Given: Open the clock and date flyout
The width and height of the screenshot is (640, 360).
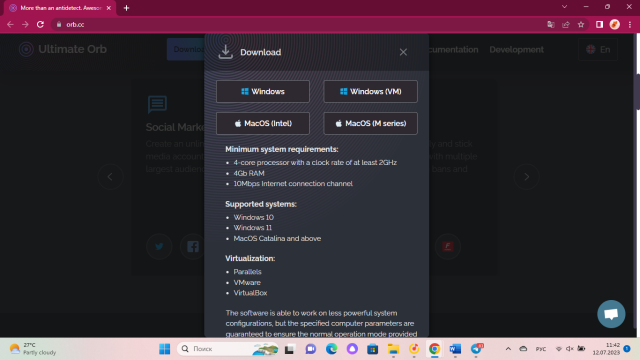Looking at the screenshot, I should pos(607,349).
